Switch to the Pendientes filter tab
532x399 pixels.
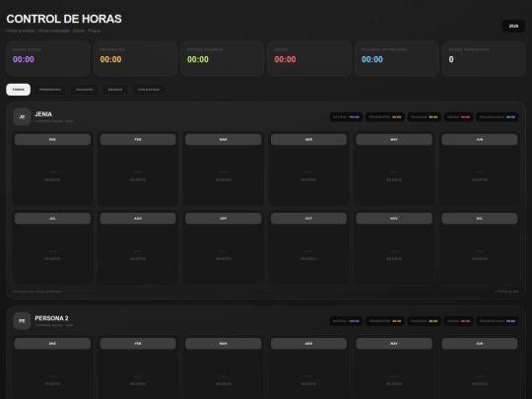[50, 90]
